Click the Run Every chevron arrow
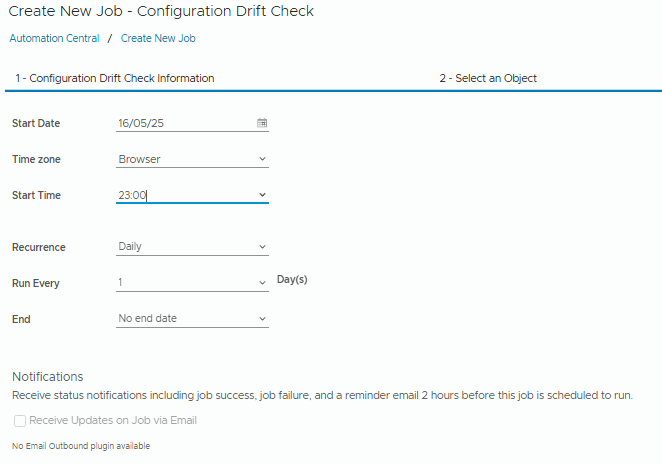Image resolution: width=662 pixels, height=464 pixels. pos(262,283)
